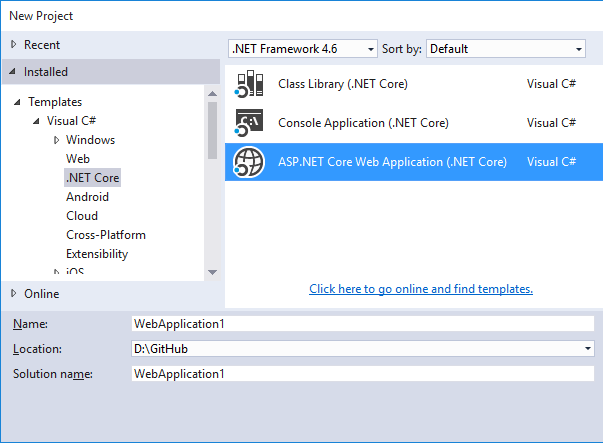This screenshot has height=443, width=603.
Task: Click the link to find templates online
Action: 421,289
